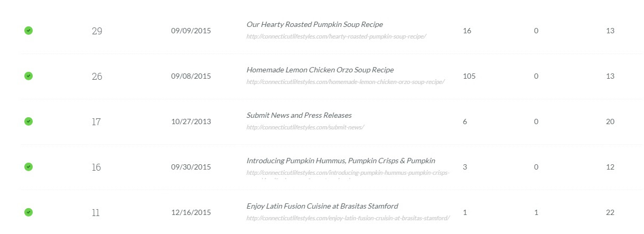Screen dimensions: 644x234
Task: Click the enjoy-latin-fusion-cuisin URL
Action: click(348, 218)
